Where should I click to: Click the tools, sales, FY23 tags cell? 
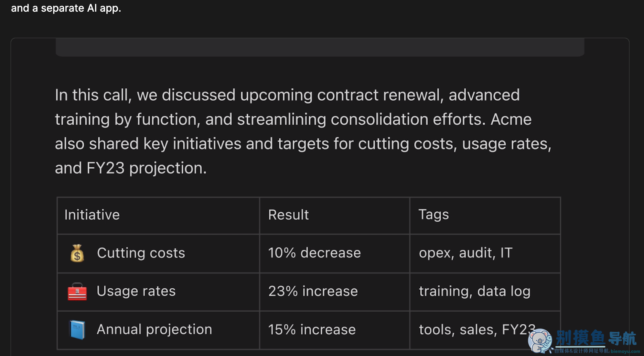click(485, 330)
